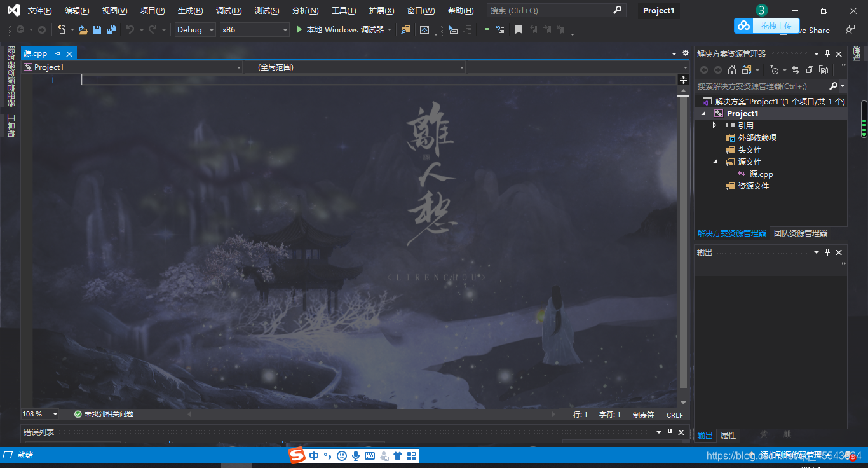The image size is (868, 468).
Task: Click the Sogou emoji face icon
Action: tap(342, 455)
